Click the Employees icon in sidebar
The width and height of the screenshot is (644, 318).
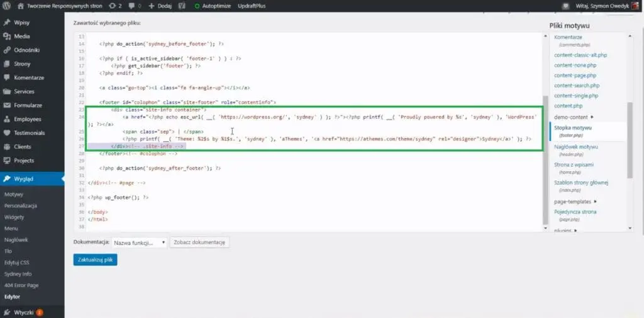(6, 119)
